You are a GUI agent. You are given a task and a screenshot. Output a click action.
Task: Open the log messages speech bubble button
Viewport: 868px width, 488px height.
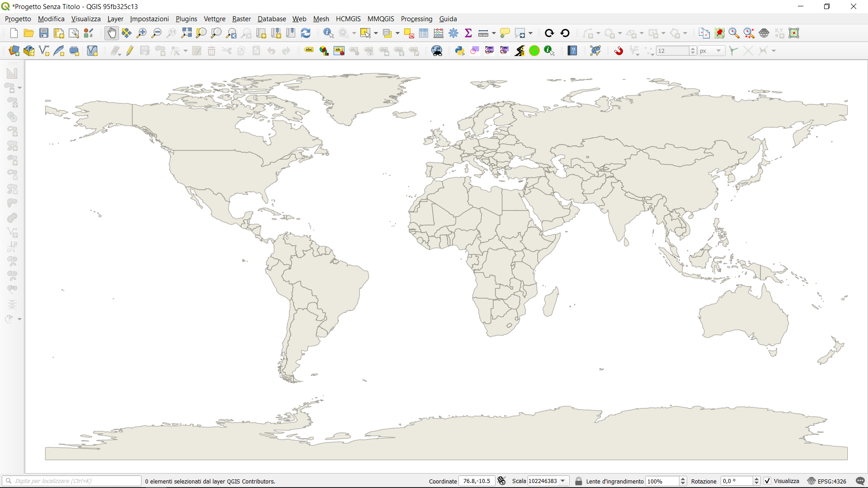[x=860, y=481]
